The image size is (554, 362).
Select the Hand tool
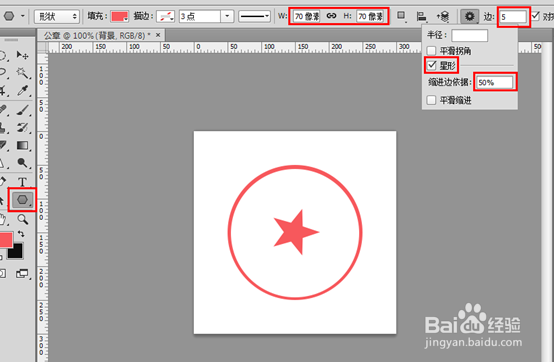pos(3,219)
